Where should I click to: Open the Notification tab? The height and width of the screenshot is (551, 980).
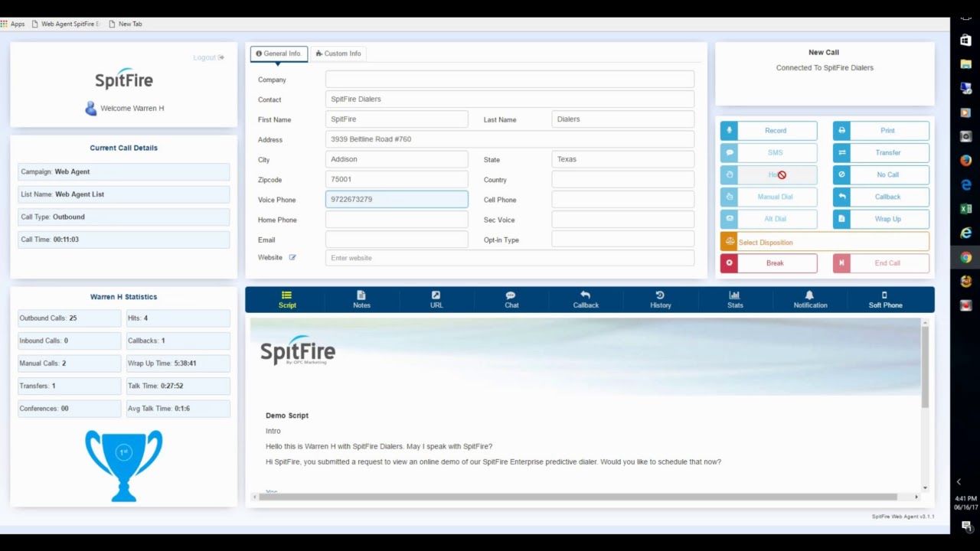[810, 300]
